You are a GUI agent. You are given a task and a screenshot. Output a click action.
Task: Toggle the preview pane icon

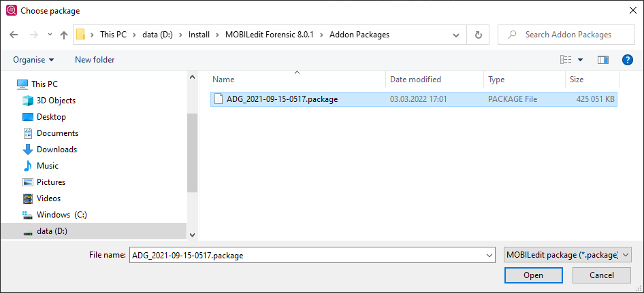602,60
